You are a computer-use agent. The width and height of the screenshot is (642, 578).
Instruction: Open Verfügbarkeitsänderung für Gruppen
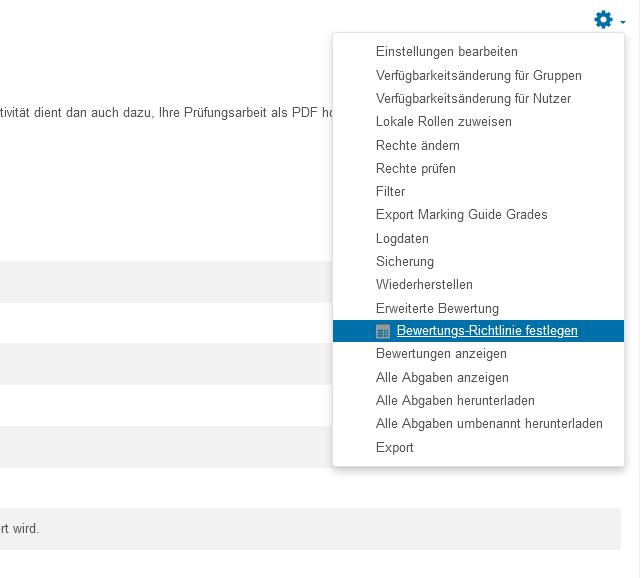pyautogui.click(x=478, y=75)
